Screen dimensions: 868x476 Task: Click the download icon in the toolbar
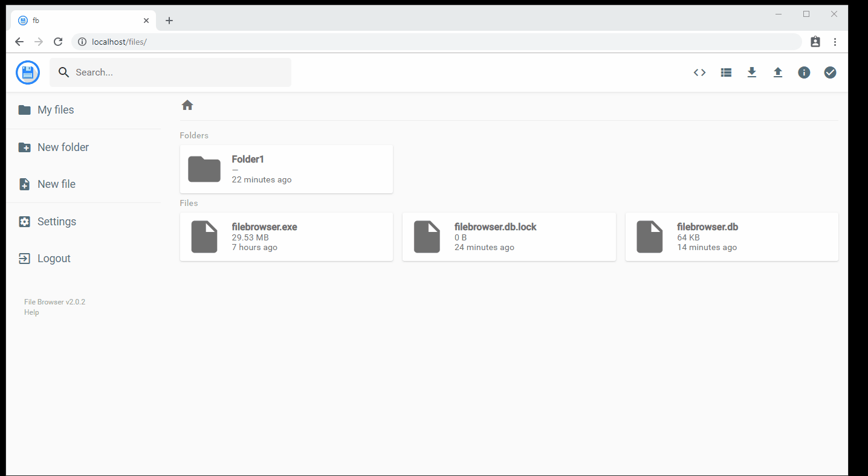(751, 72)
